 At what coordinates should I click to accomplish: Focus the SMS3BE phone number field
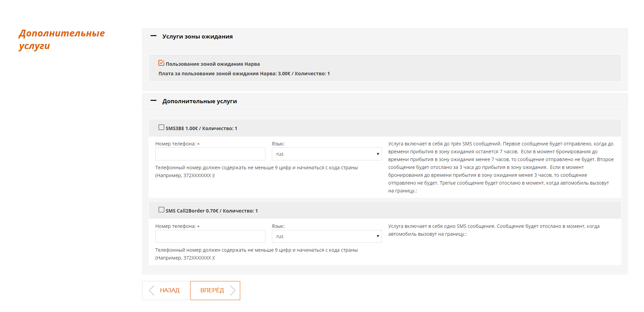[210, 154]
